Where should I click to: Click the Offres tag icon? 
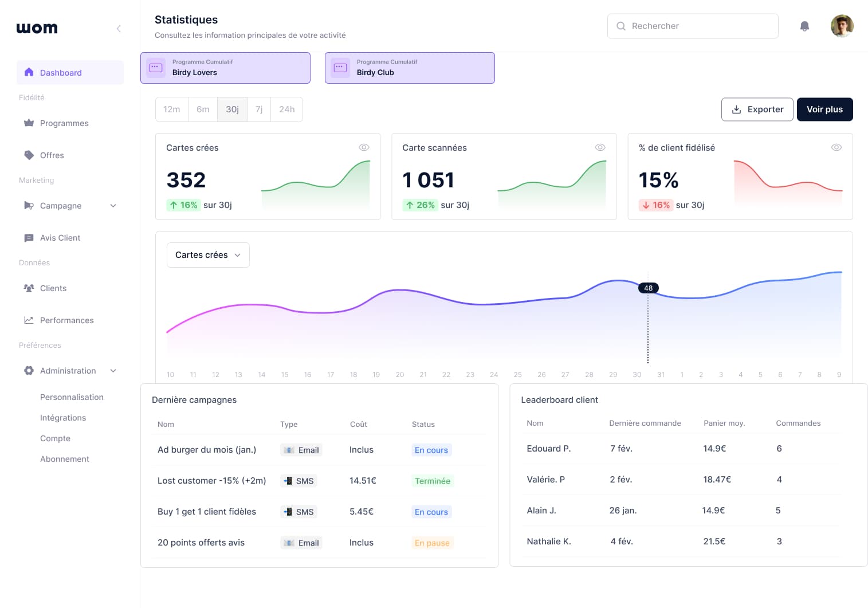point(29,155)
